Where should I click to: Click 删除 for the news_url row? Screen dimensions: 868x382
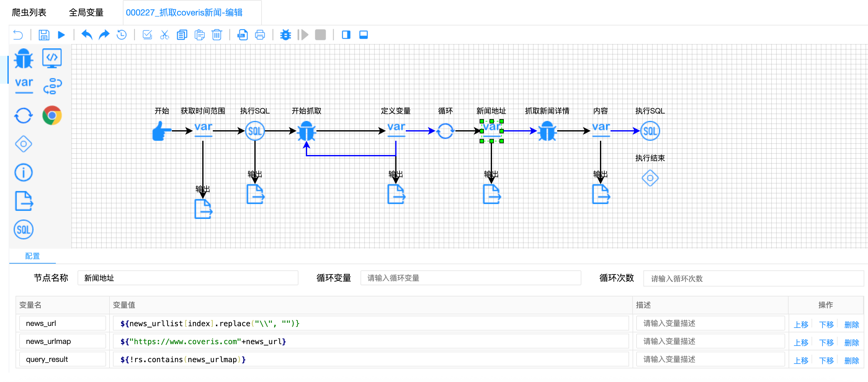(x=851, y=324)
